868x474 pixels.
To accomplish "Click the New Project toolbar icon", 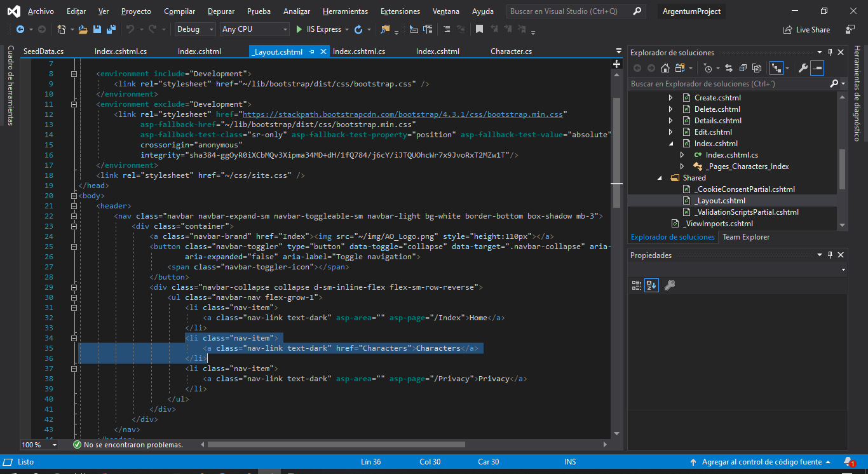I will (61, 29).
